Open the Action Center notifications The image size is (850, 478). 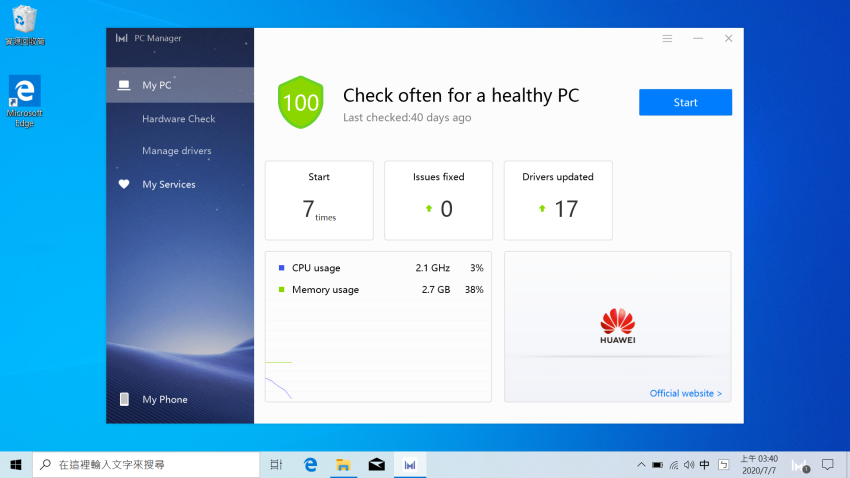828,464
